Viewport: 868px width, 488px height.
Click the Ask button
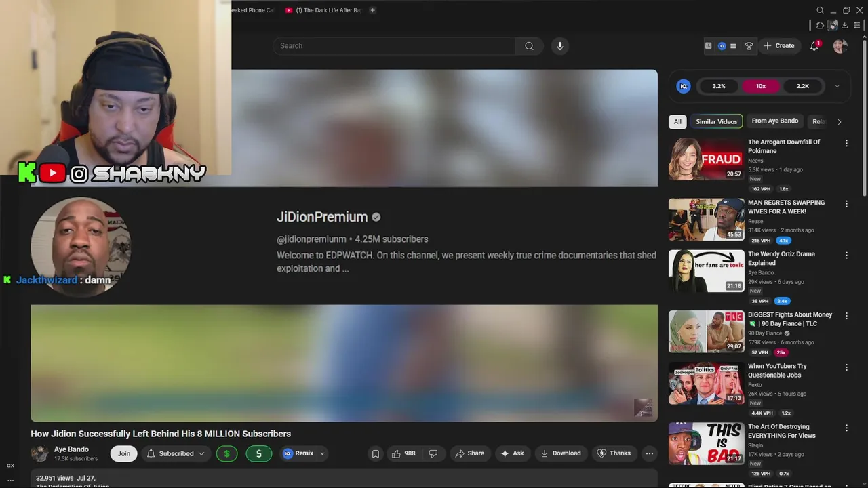pos(512,453)
